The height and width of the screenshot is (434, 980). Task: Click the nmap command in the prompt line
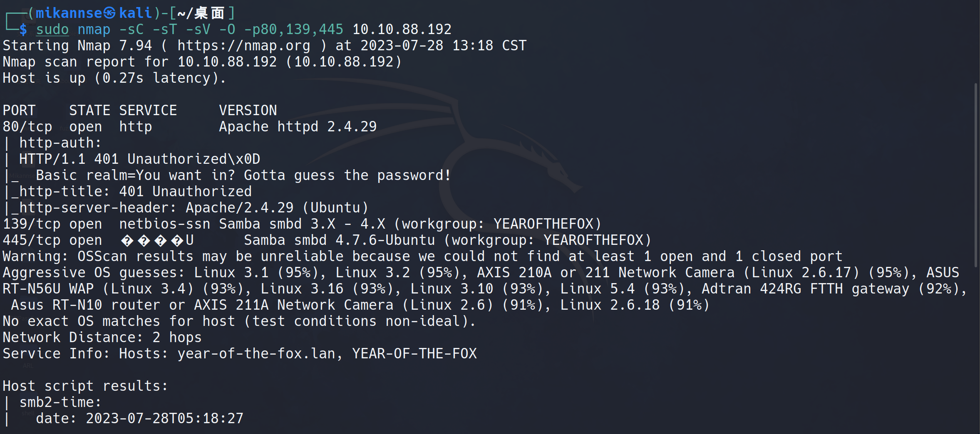(94, 30)
